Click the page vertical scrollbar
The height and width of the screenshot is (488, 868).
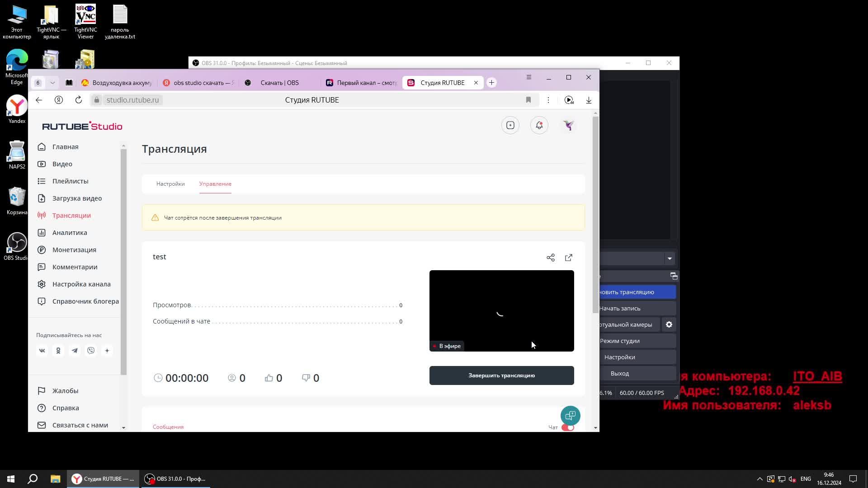coord(595,215)
